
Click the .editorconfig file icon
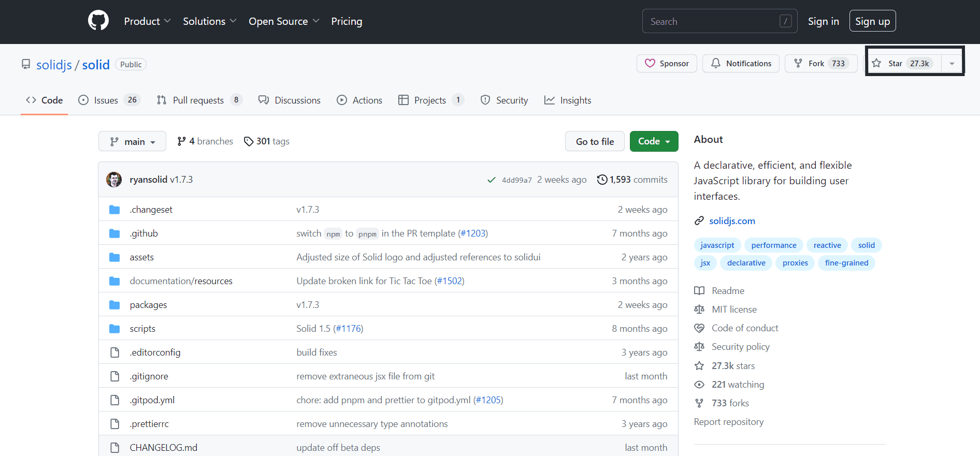114,352
